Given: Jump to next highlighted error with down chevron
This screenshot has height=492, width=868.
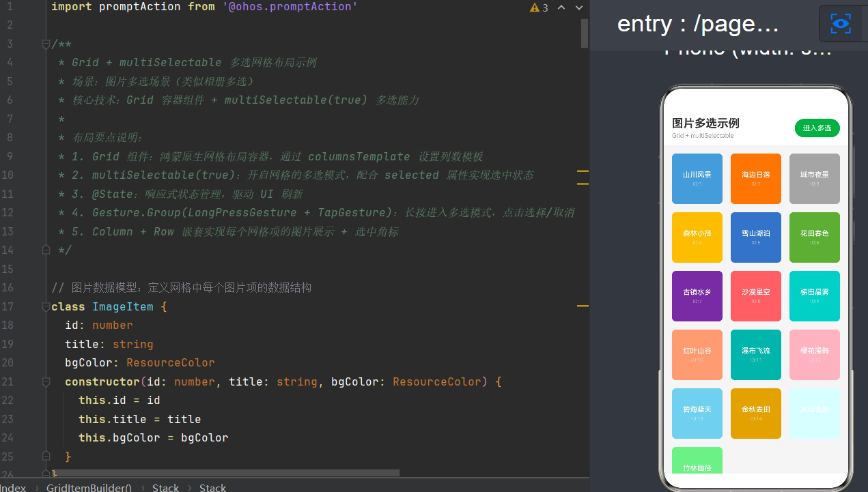Looking at the screenshot, I should [x=579, y=8].
